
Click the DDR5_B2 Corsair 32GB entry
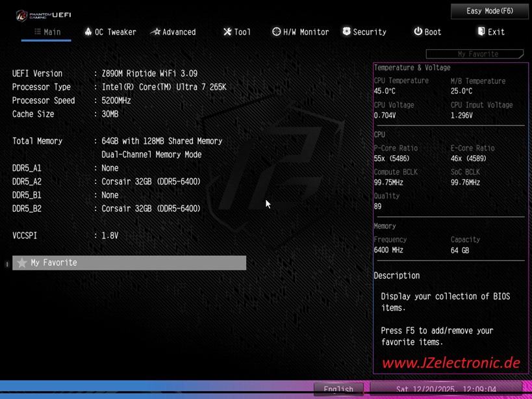[x=151, y=209]
